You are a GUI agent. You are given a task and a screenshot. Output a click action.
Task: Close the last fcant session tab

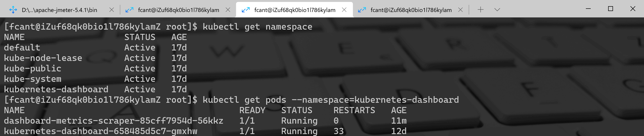[460, 10]
